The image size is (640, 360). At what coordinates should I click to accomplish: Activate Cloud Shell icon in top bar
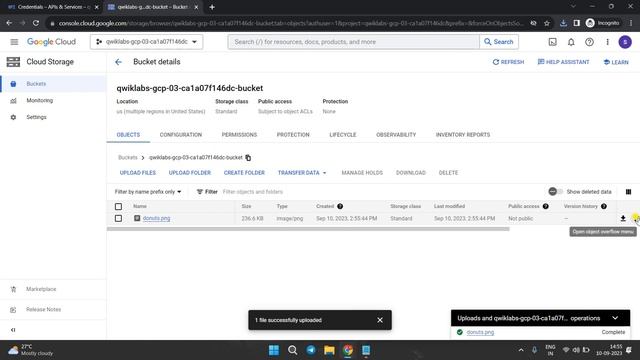pyautogui.click(x=552, y=42)
